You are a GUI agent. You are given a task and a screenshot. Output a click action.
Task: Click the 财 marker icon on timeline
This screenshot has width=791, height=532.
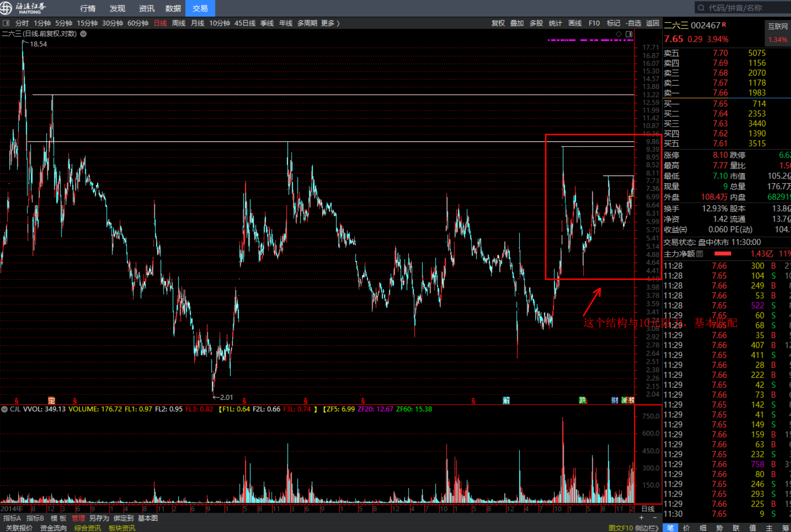(x=614, y=400)
